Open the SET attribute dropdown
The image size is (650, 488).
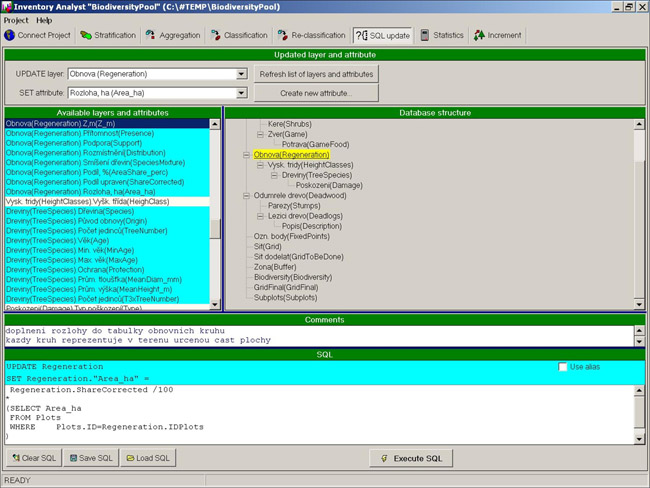click(241, 93)
